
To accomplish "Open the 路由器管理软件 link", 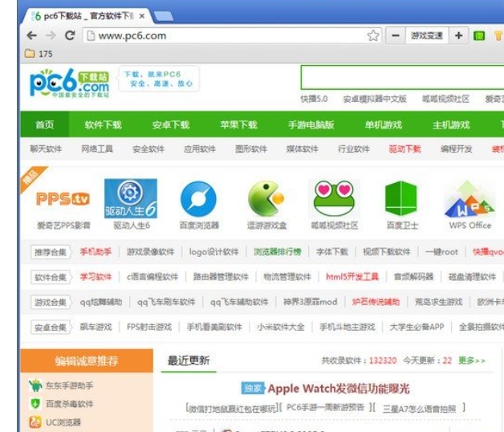I will point(221,277).
